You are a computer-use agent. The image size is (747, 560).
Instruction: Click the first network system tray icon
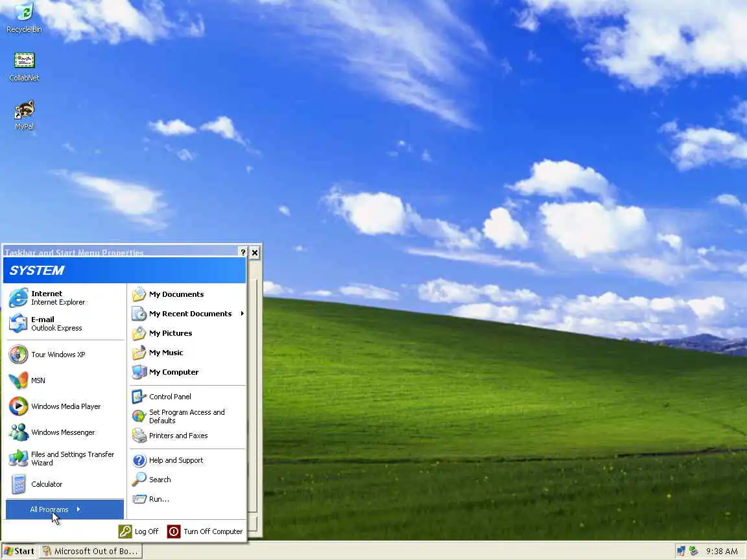682,552
